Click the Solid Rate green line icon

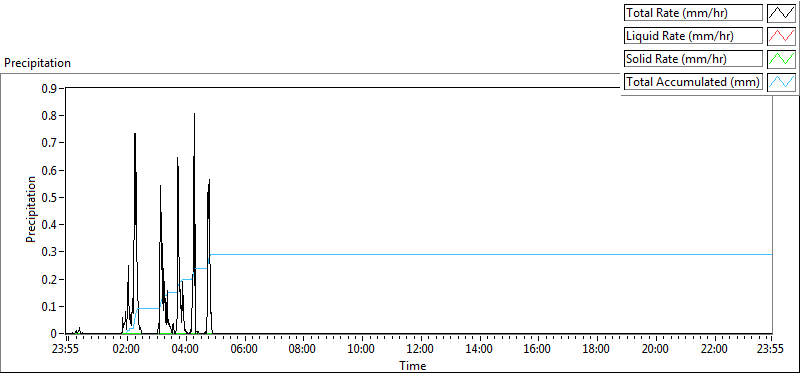(x=782, y=59)
